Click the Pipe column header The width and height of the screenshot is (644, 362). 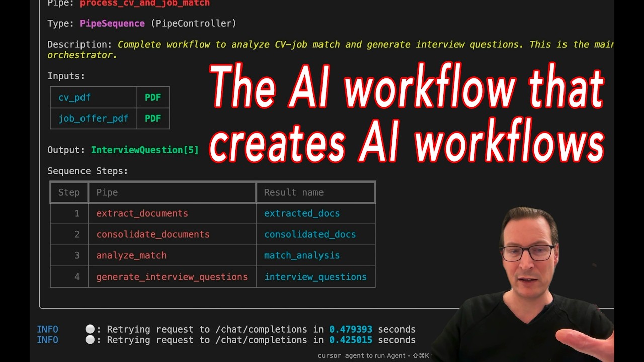pyautogui.click(x=172, y=192)
